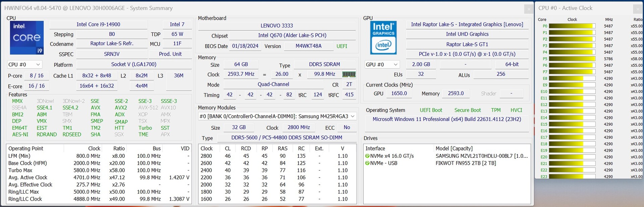
Task: Select the 2400 clock row in timing table
Action: point(277,170)
